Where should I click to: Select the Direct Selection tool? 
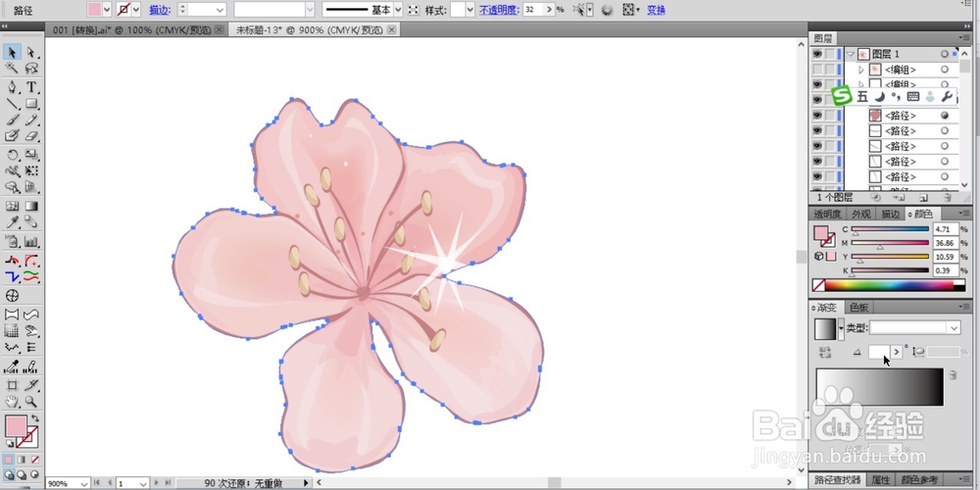pos(31,53)
